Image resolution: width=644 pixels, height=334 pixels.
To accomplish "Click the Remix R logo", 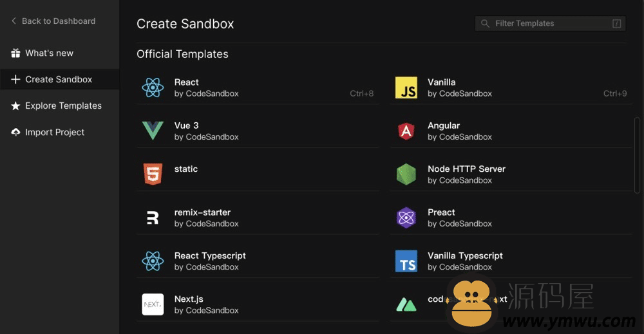I will [x=153, y=218].
